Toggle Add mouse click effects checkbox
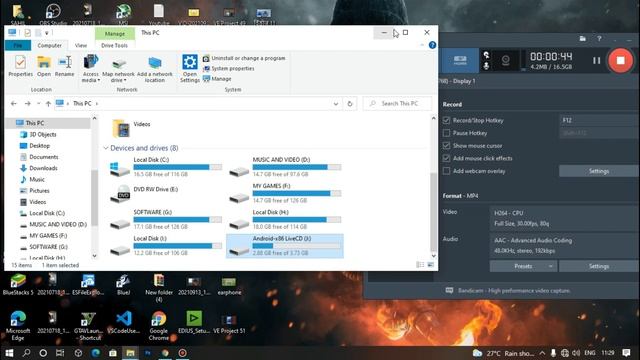640x360 pixels. click(446, 158)
